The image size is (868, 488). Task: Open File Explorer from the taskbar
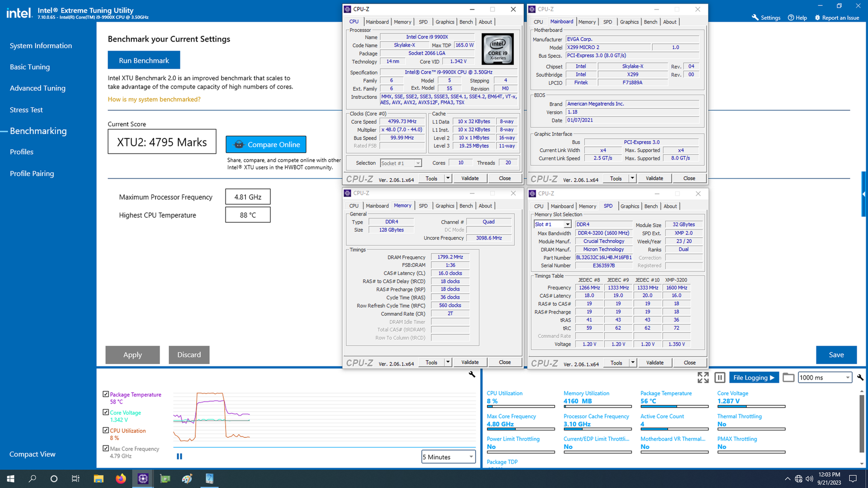pos(99,479)
